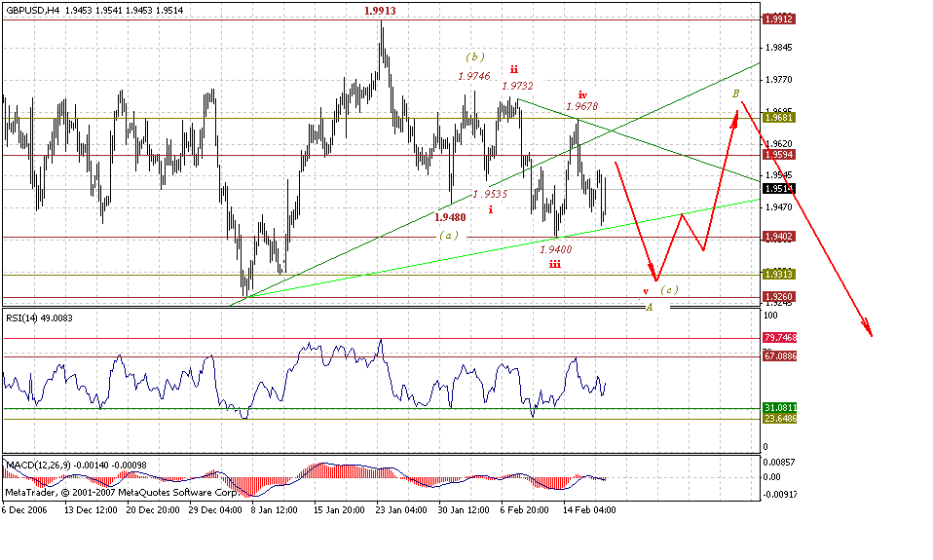Select the 1.9402 red axis price tag
Image resolution: width=933 pixels, height=560 pixels.
[779, 237]
